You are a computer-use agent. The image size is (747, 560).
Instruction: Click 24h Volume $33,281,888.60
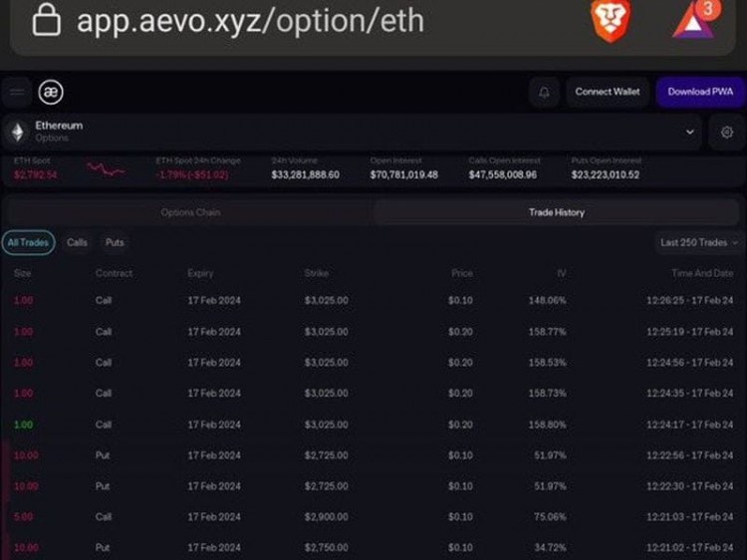[x=306, y=175]
